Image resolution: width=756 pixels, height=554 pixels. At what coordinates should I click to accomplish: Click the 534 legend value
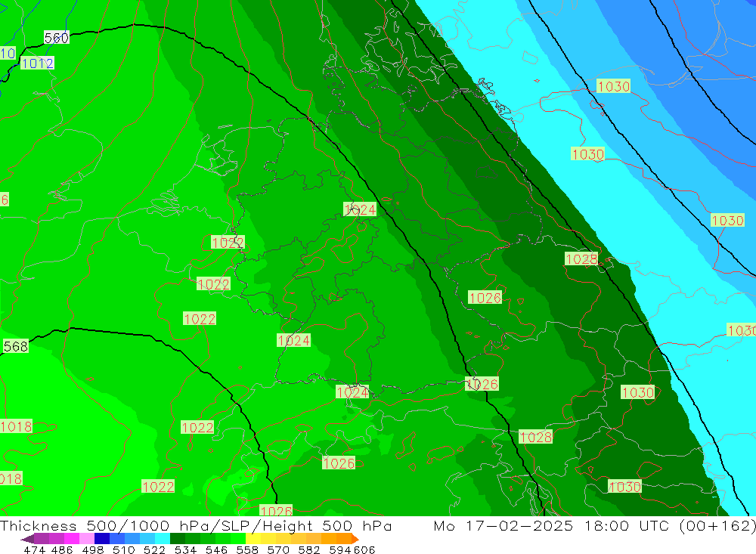185,550
